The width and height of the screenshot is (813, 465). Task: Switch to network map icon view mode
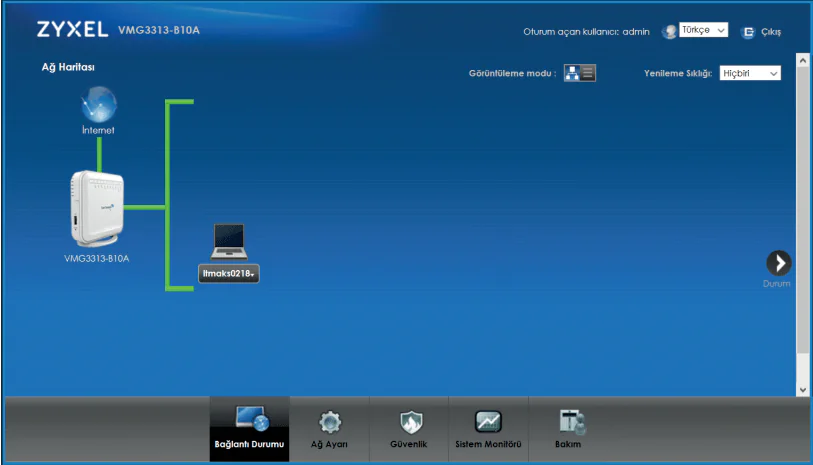tap(572, 73)
